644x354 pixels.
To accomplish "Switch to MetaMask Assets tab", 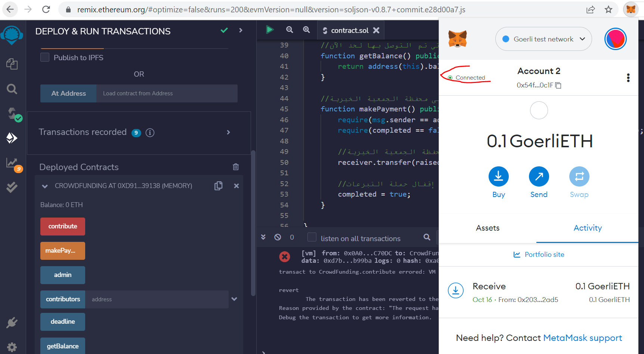I will coord(487,228).
